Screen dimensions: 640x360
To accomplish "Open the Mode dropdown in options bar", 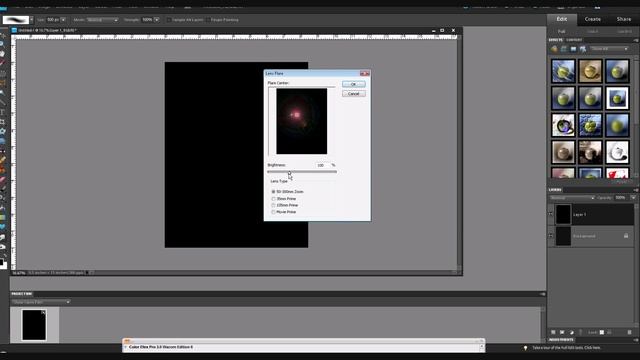I will [102, 20].
